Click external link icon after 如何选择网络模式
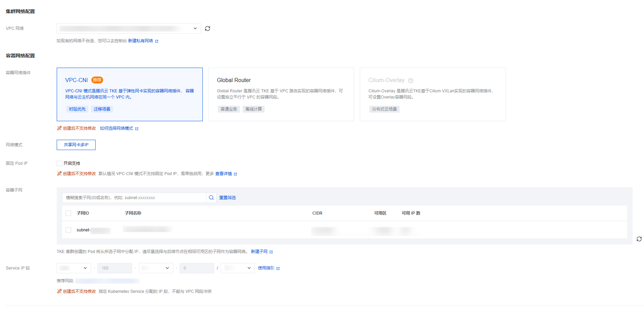 pyautogui.click(x=137, y=129)
